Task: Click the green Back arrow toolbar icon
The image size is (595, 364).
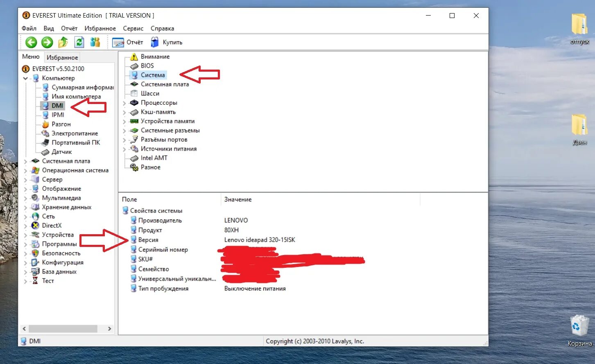Action: click(x=31, y=42)
